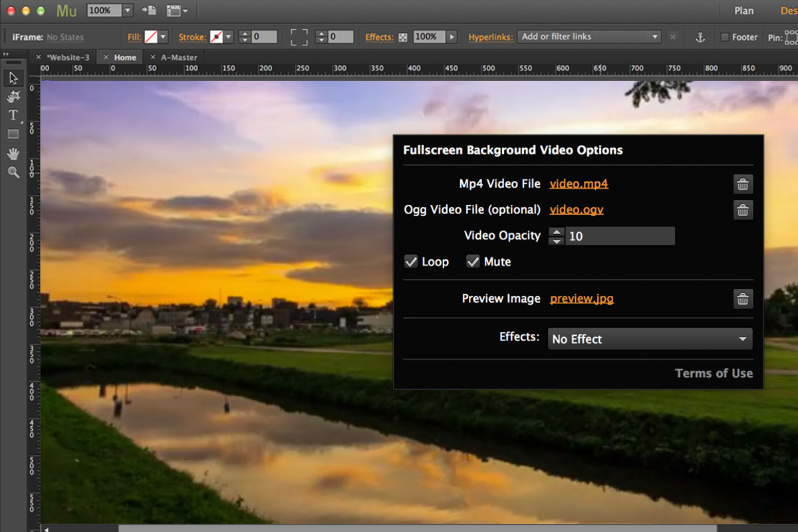Select the Crop tool
798x532 pixels.
[13, 97]
